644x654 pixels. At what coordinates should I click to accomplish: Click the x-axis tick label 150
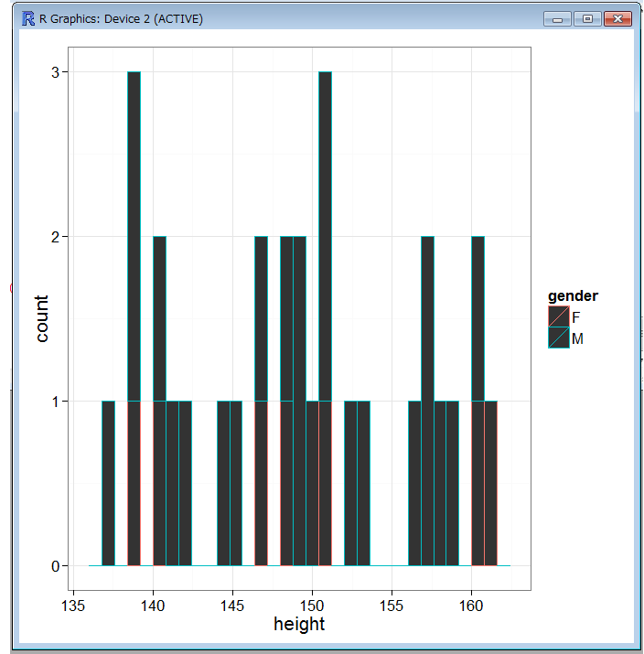tap(312, 606)
